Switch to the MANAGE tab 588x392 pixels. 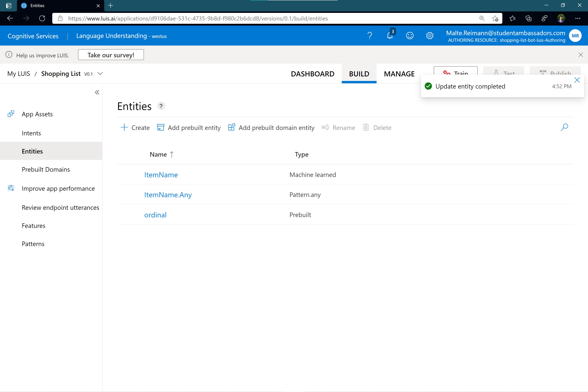(x=399, y=74)
